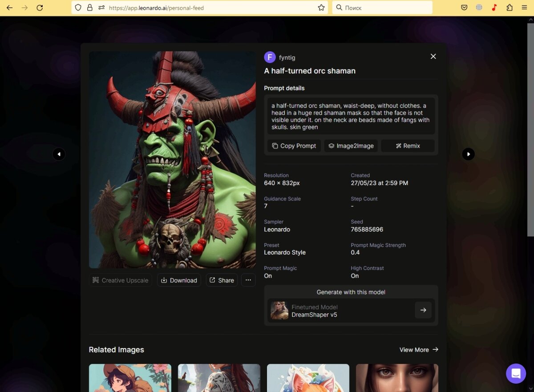Open related image of red-haired figure

[x=219, y=378]
